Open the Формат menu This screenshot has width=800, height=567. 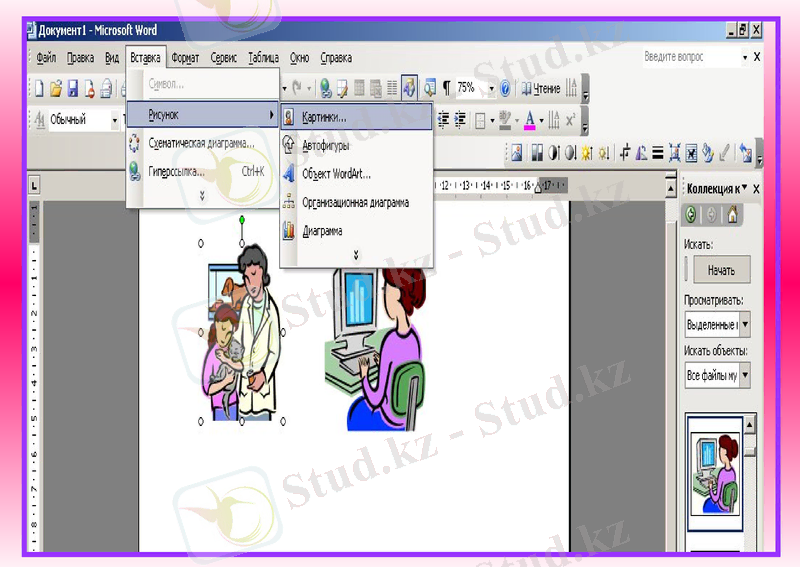click(185, 58)
